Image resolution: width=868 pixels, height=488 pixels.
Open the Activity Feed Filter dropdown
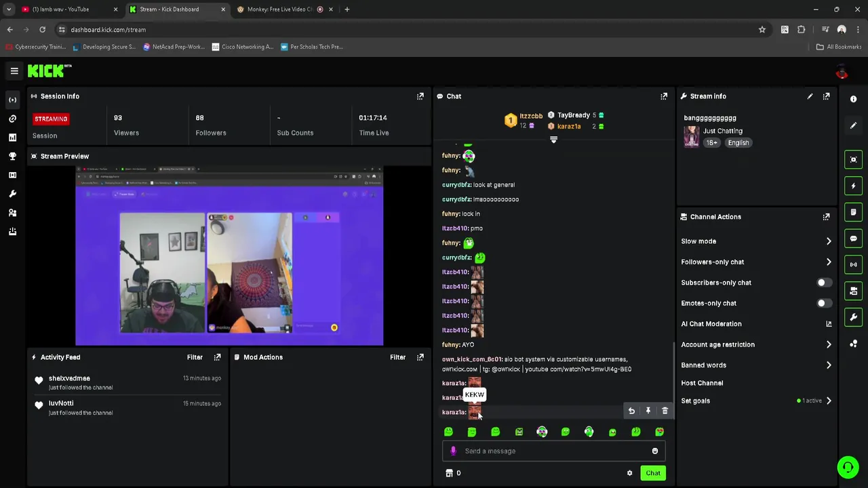195,357
